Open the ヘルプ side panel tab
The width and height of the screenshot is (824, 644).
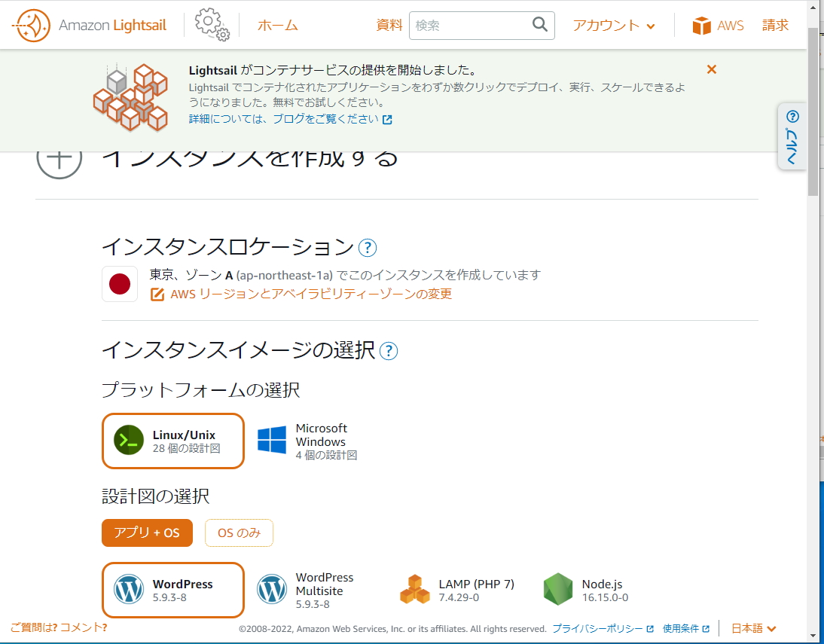792,136
